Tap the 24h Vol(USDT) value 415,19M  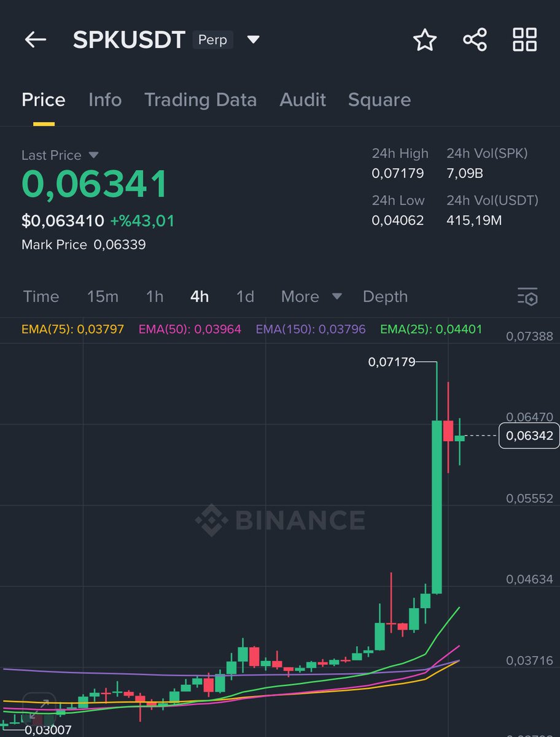474,220
